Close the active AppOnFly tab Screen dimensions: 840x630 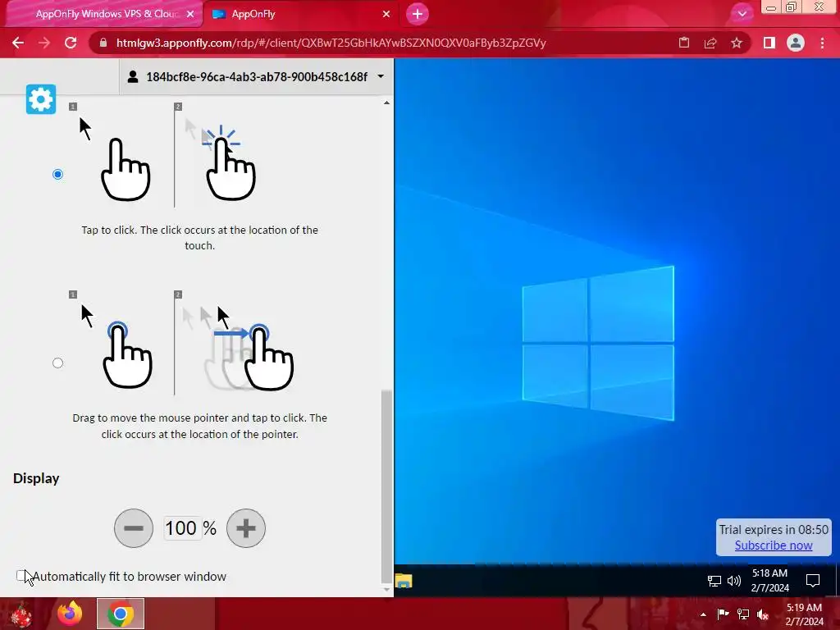pyautogui.click(x=386, y=15)
